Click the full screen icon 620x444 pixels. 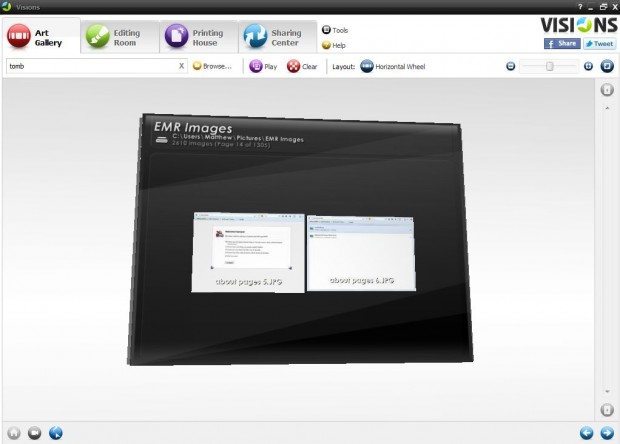click(x=607, y=66)
